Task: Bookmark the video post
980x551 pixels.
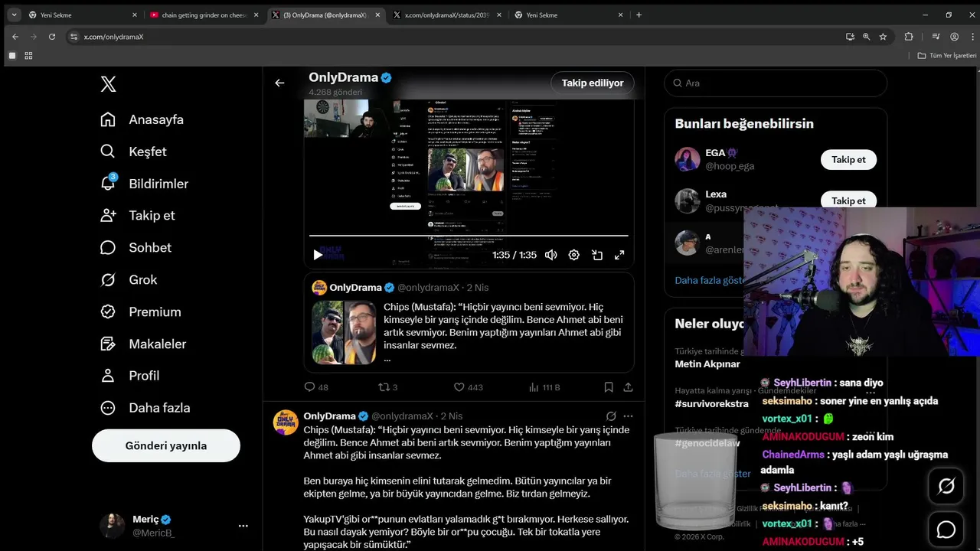Action: [609, 387]
